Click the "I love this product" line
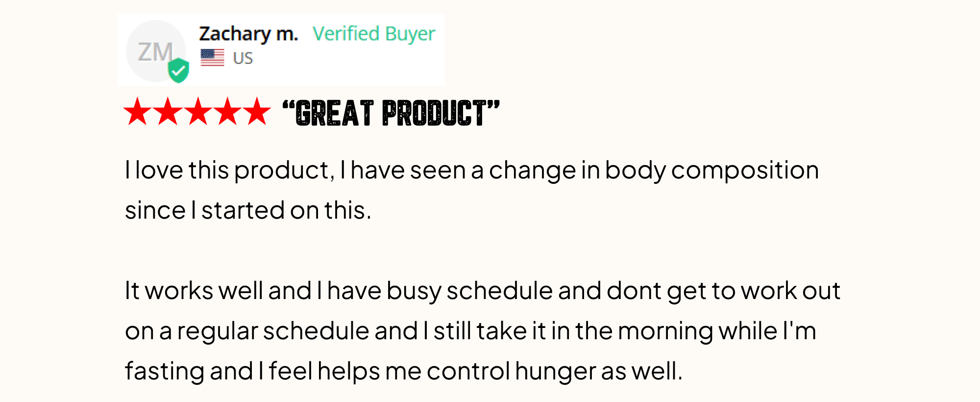The image size is (980, 402). [x=472, y=171]
